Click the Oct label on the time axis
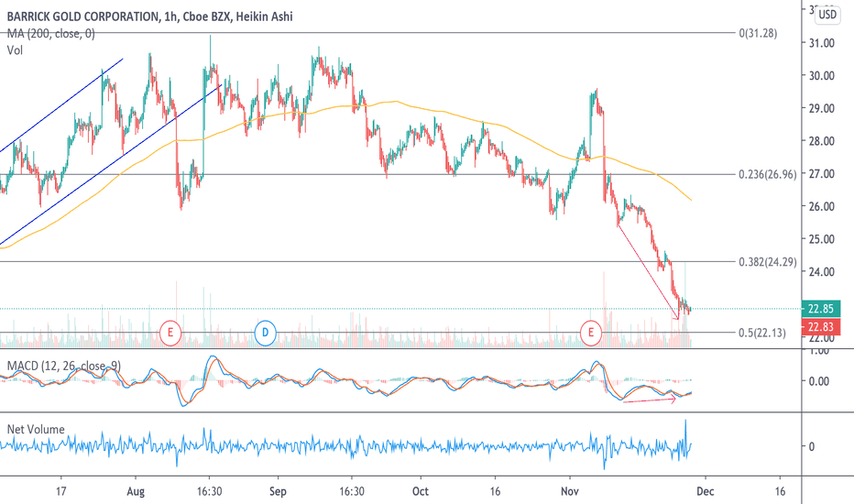The width and height of the screenshot is (854, 504). coord(421,491)
